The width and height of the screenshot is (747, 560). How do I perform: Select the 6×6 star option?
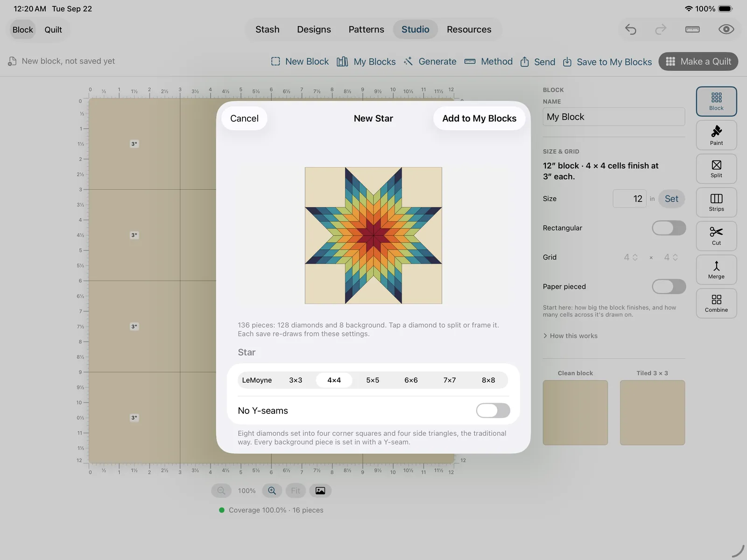tap(411, 380)
